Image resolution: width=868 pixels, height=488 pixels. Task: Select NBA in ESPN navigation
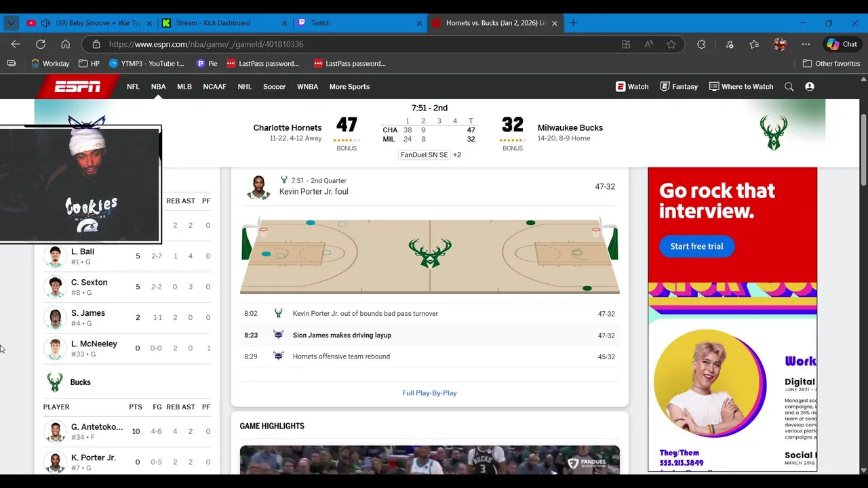pyautogui.click(x=158, y=87)
